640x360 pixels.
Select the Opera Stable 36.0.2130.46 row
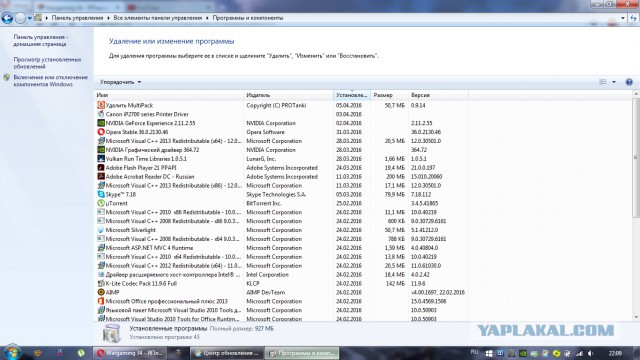coord(281,132)
